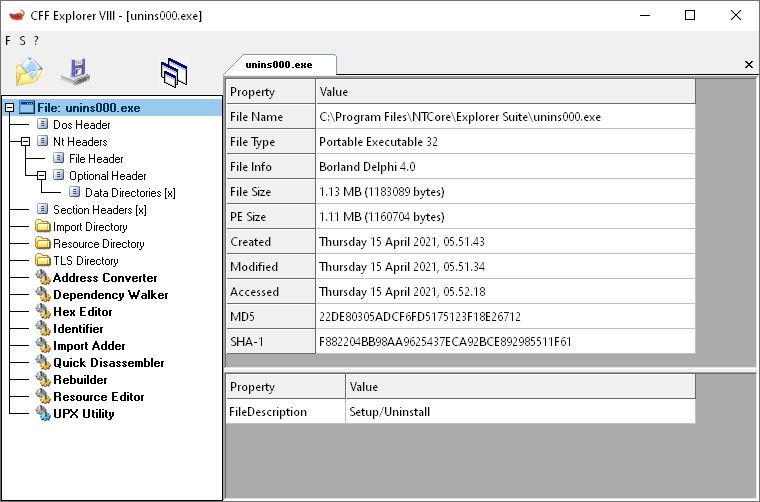Image resolution: width=760 pixels, height=502 pixels.
Task: Collapse the Optional Header tree node
Action: [x=41, y=175]
